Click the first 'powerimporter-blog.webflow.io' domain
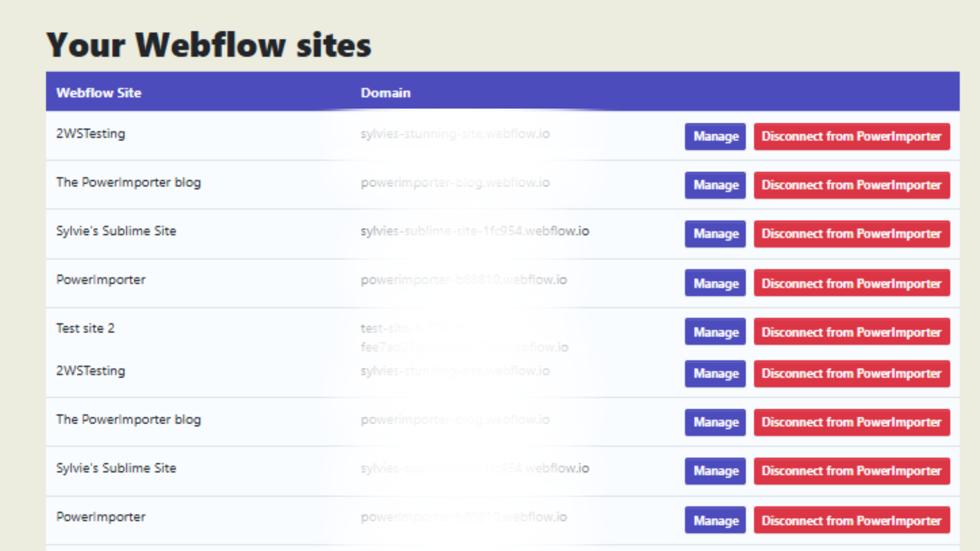Image resolution: width=980 pixels, height=551 pixels. click(455, 183)
